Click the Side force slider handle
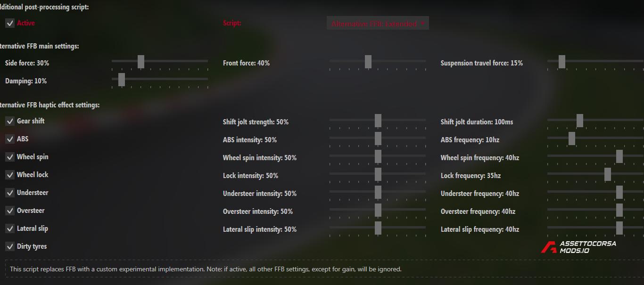Screen dimensions: 644x285 141,62
